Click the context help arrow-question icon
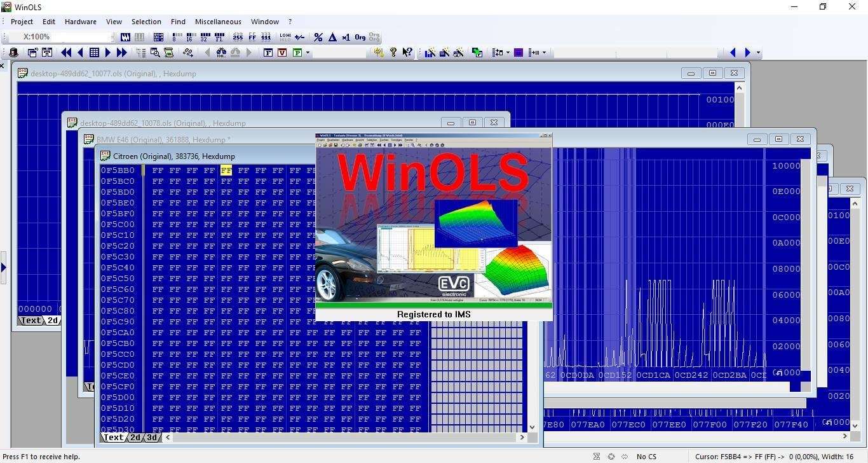This screenshot has height=463, width=868. [x=407, y=53]
